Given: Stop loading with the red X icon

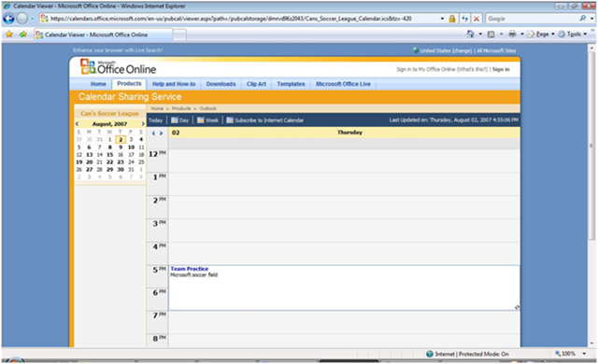Looking at the screenshot, I should pos(477,19).
